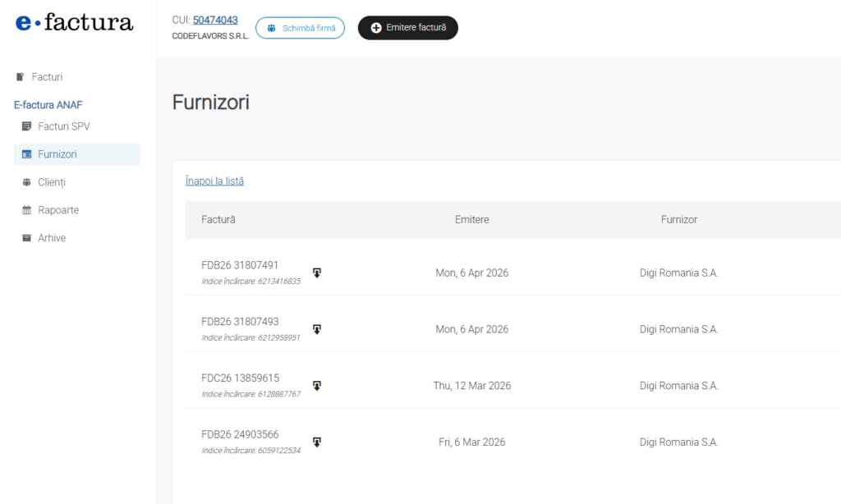Click the download icon for invoice FDB26 31807491
Image resolution: width=841 pixels, height=504 pixels.
tap(317, 273)
